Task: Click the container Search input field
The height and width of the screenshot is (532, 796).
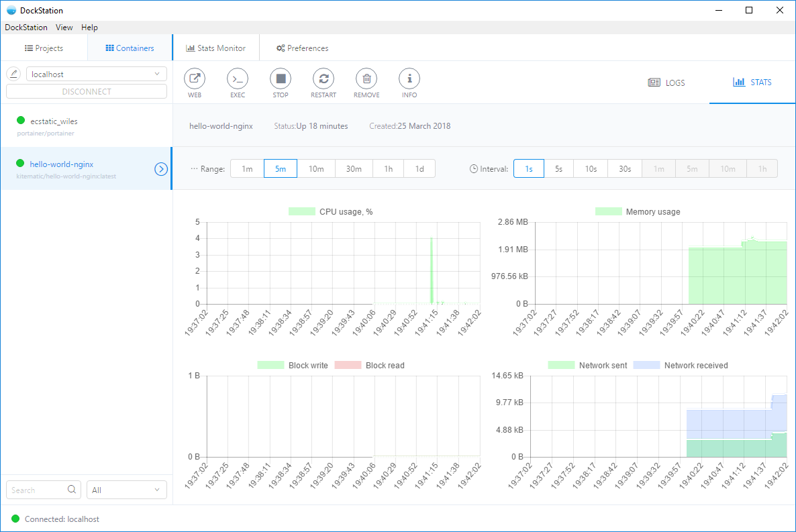Action: click(38, 490)
